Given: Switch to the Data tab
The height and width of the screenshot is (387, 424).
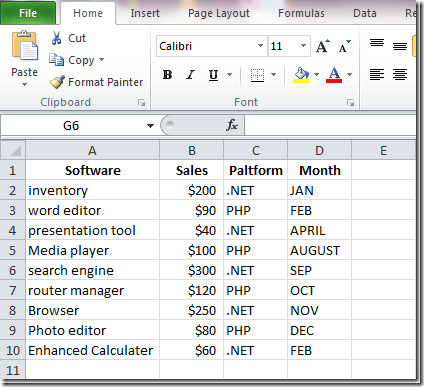Looking at the screenshot, I should tap(365, 13).
